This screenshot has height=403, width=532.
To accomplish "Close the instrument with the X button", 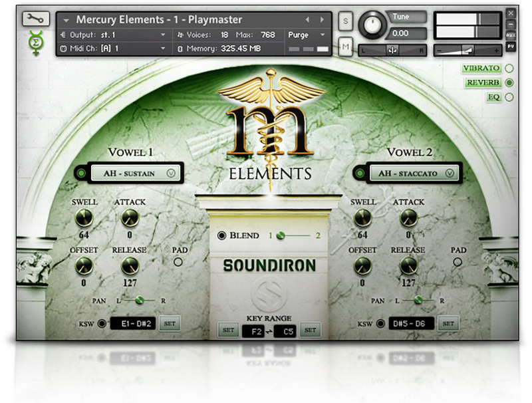I will click(x=511, y=13).
